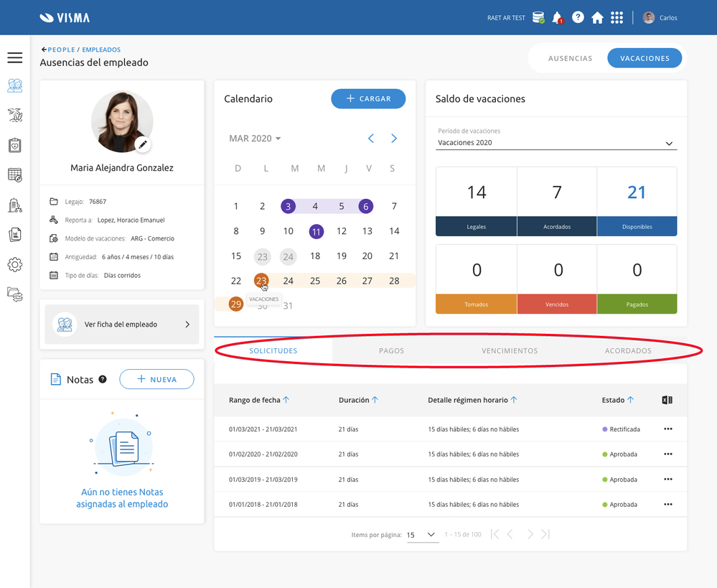
Task: Open the People (employees) sidebar icon
Action: click(14, 85)
